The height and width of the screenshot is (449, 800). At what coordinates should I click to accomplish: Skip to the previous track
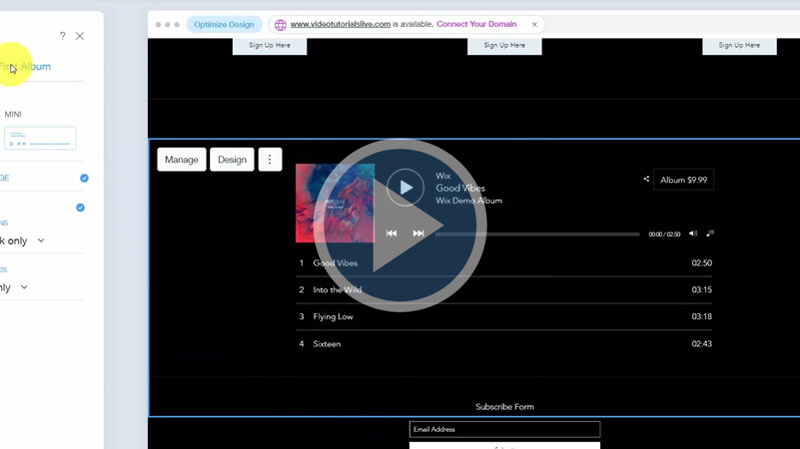tap(391, 233)
